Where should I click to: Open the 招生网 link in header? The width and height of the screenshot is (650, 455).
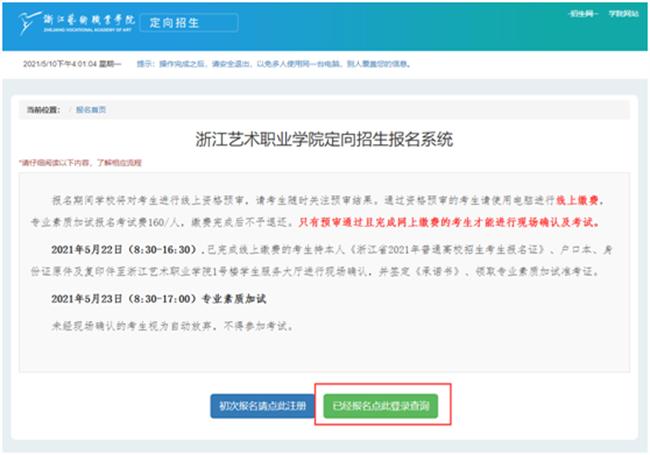580,14
